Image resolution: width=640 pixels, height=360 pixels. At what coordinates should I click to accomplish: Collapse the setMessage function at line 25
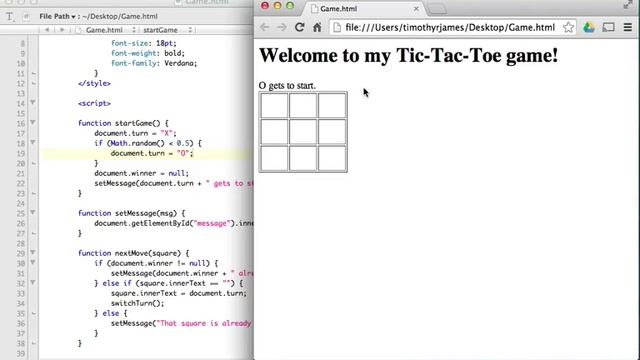[33, 213]
